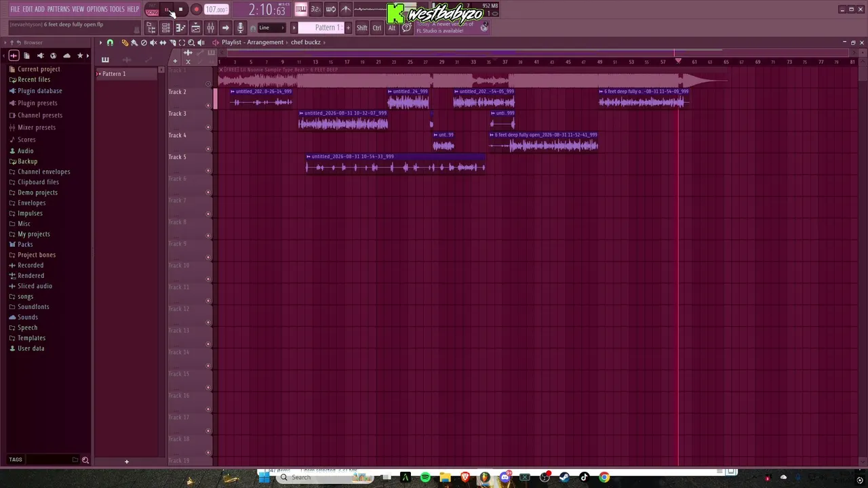868x488 pixels.
Task: Click the pause button in the transport panel
Action: coord(167,9)
